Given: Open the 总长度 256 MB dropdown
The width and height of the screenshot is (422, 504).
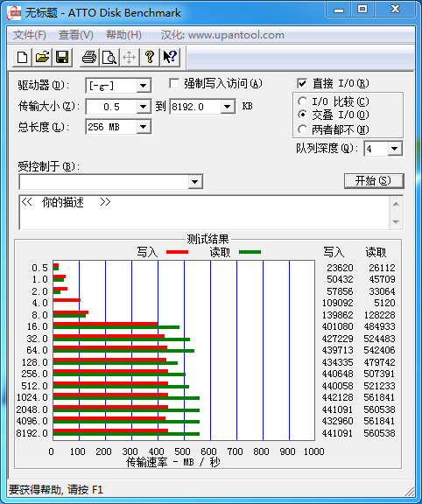Looking at the screenshot, I should [x=143, y=127].
